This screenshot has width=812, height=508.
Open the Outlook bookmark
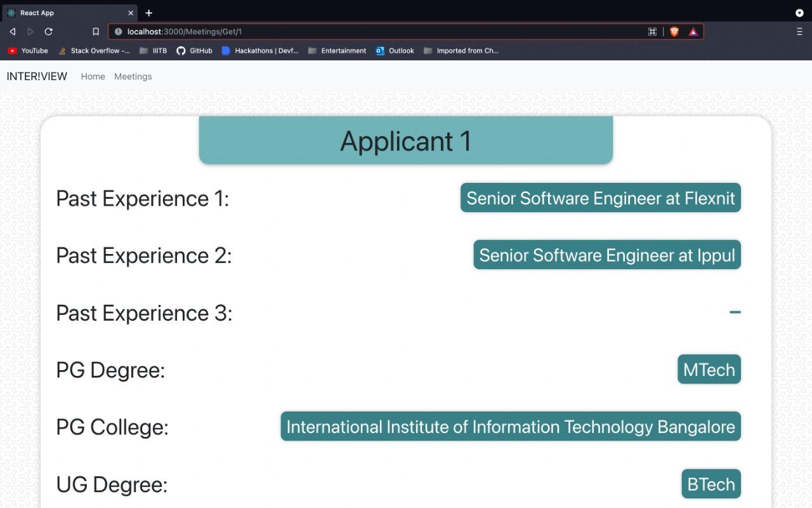[x=395, y=51]
